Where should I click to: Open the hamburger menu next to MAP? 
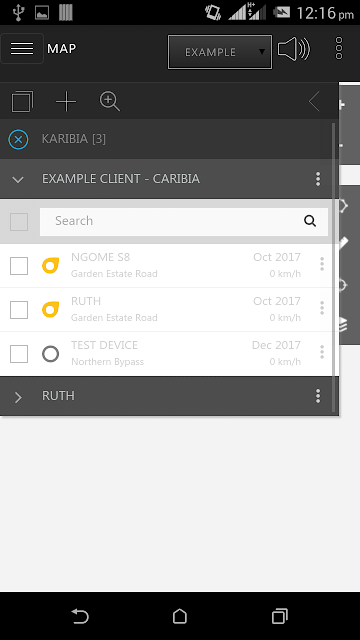(x=22, y=49)
